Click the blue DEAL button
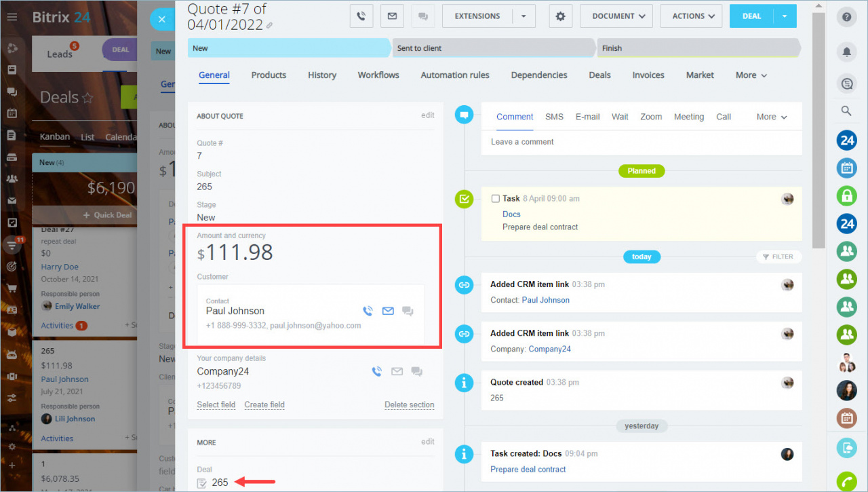This screenshot has width=868, height=492. coord(751,16)
